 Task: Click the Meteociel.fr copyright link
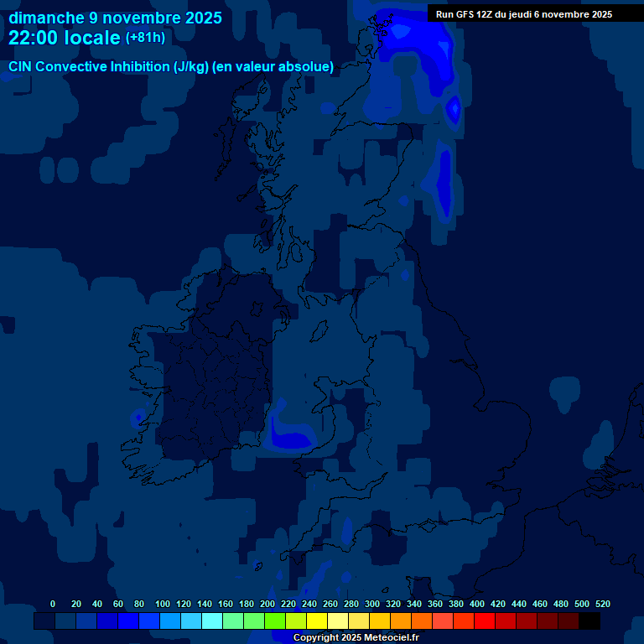[x=356, y=637]
